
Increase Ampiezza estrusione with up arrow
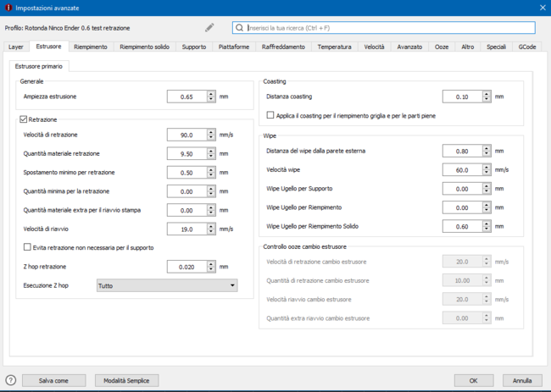[211, 94]
